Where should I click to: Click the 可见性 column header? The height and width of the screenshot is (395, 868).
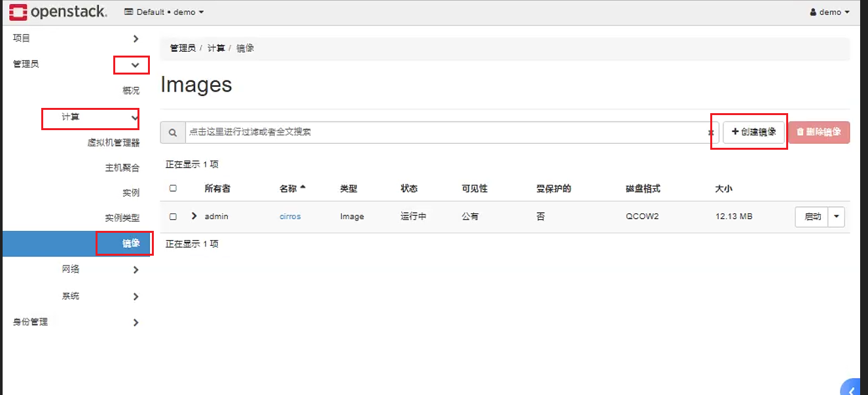pos(475,188)
